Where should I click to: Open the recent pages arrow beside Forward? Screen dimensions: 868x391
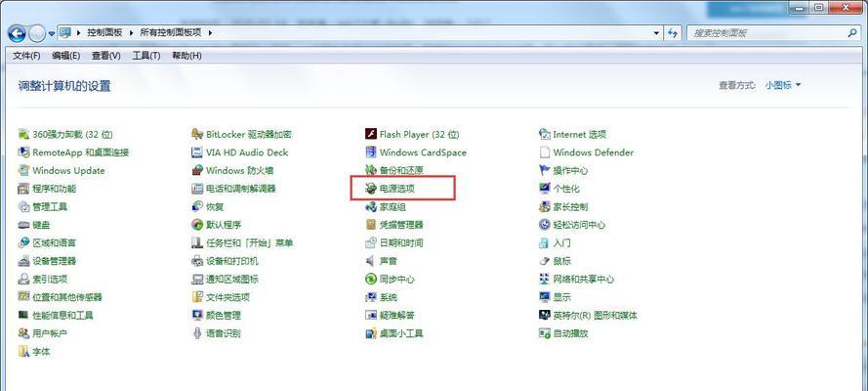click(52, 34)
